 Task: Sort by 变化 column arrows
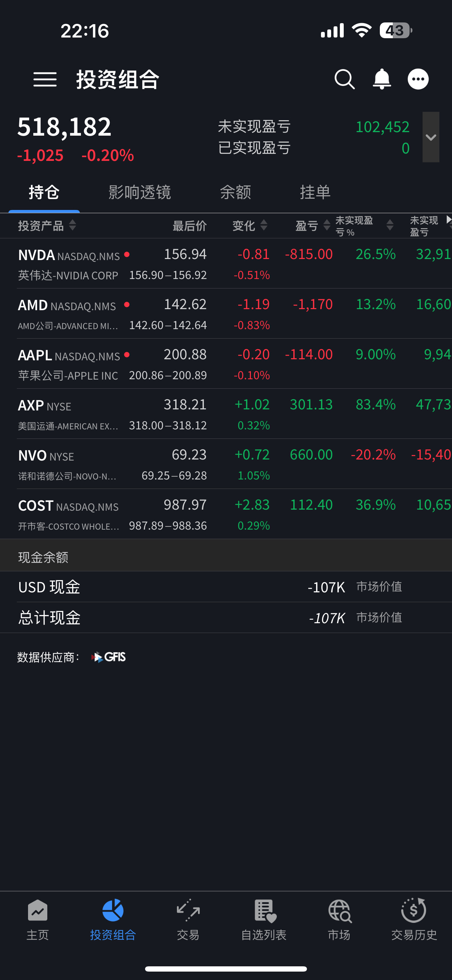263,225
